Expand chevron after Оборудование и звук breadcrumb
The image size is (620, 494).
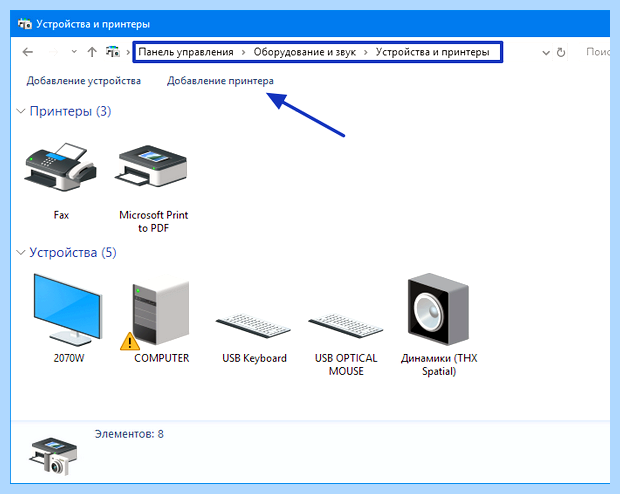click(366, 52)
